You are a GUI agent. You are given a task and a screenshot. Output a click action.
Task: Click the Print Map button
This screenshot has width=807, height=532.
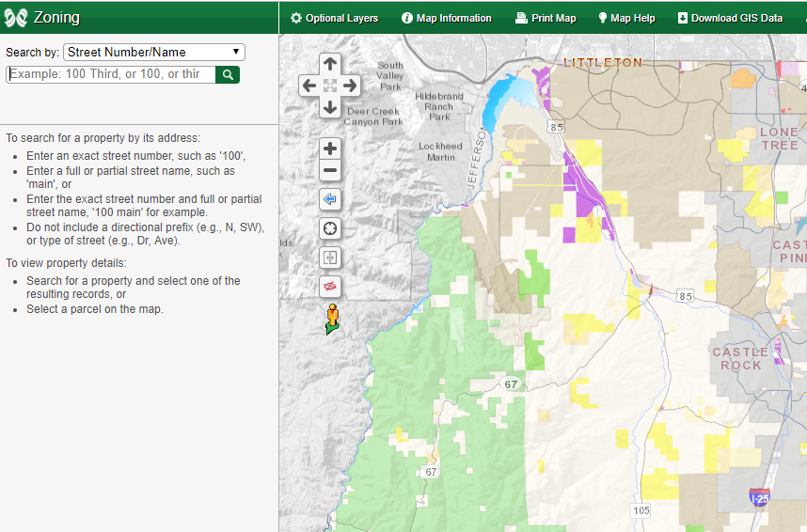(546, 18)
